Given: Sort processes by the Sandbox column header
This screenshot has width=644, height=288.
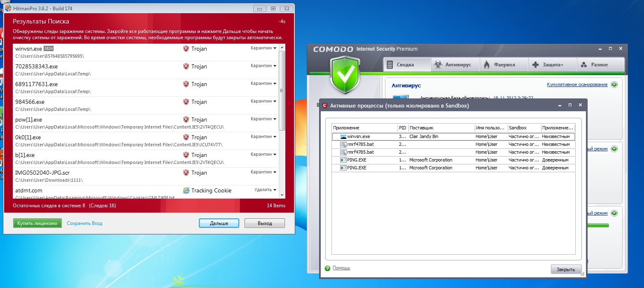Looking at the screenshot, I should 525,128.
